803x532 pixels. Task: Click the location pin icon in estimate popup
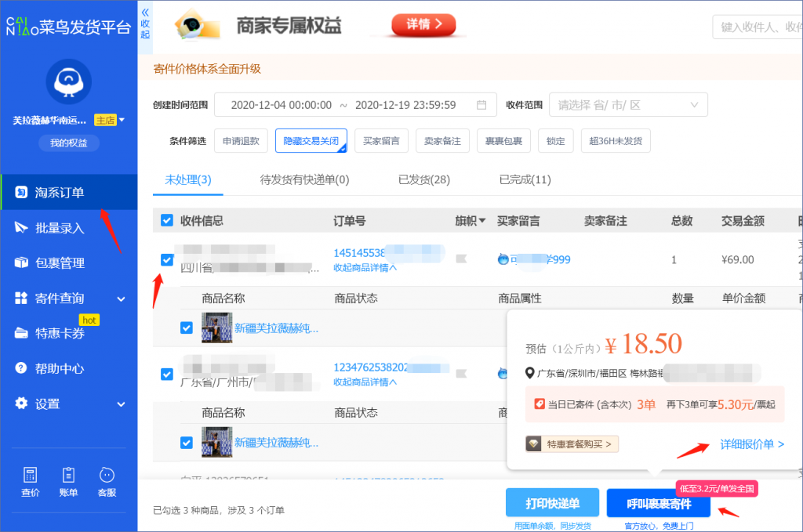530,373
